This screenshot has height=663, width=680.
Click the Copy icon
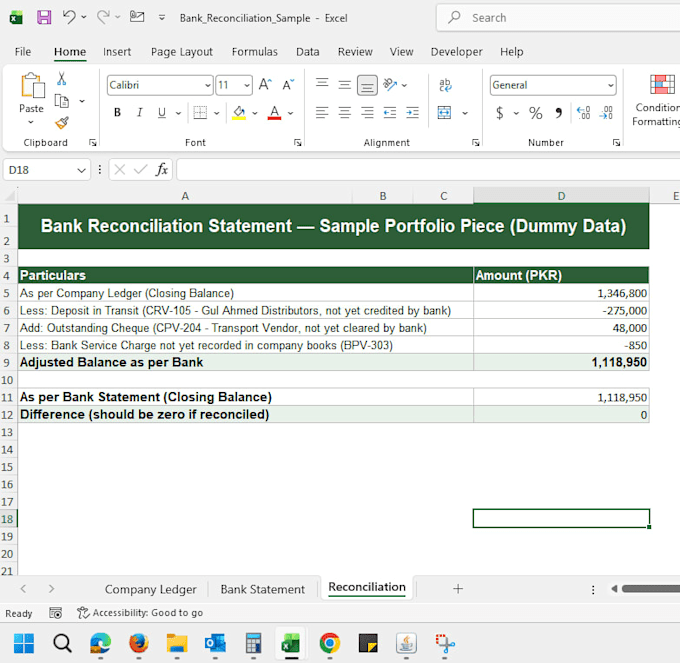coord(62,101)
